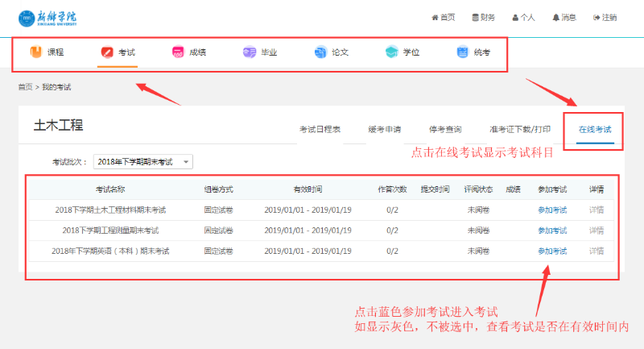Select the 统考 unified exam icon

(463, 52)
